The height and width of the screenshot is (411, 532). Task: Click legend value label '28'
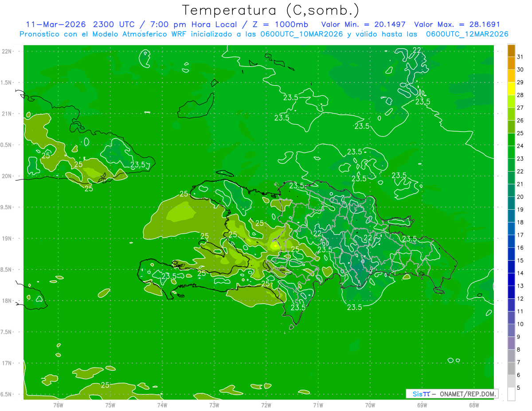pos(520,95)
